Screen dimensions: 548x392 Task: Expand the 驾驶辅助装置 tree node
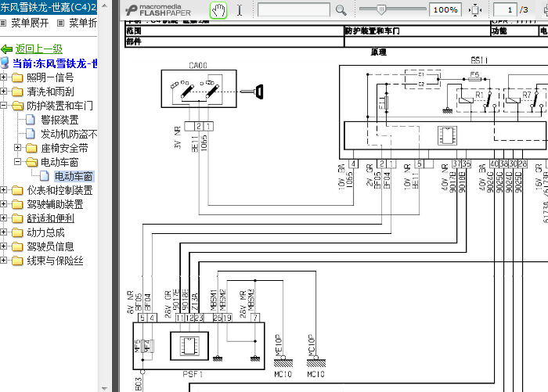[x=3, y=204]
